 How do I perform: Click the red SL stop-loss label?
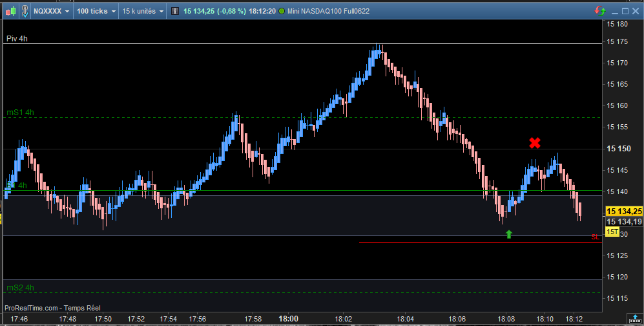(x=595, y=237)
